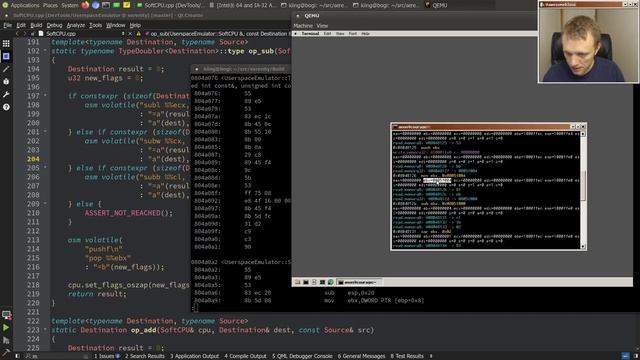Switch to SoftCPU.cpp Qt Creator taskbar window
This screenshot has width=640, height=360.
[171, 5]
